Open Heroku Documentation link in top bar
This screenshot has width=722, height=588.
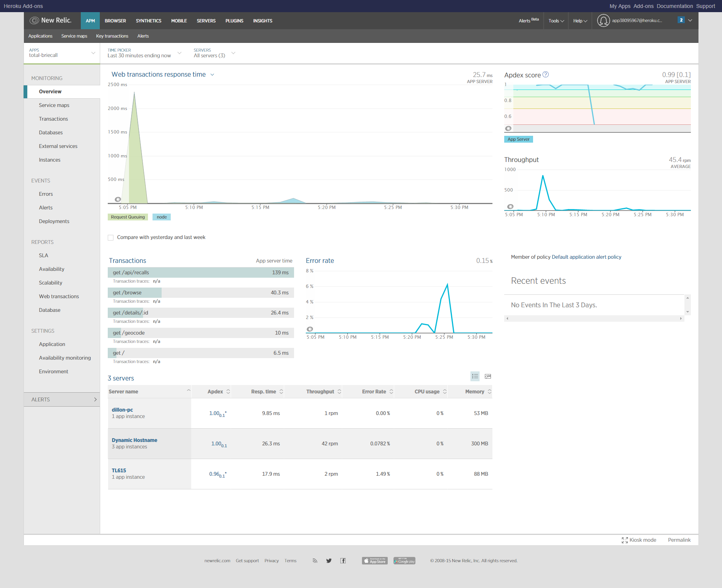coord(675,6)
